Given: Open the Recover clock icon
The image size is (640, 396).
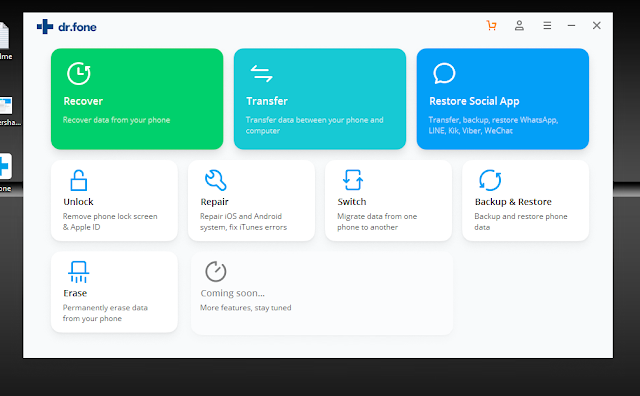Looking at the screenshot, I should click(x=79, y=73).
